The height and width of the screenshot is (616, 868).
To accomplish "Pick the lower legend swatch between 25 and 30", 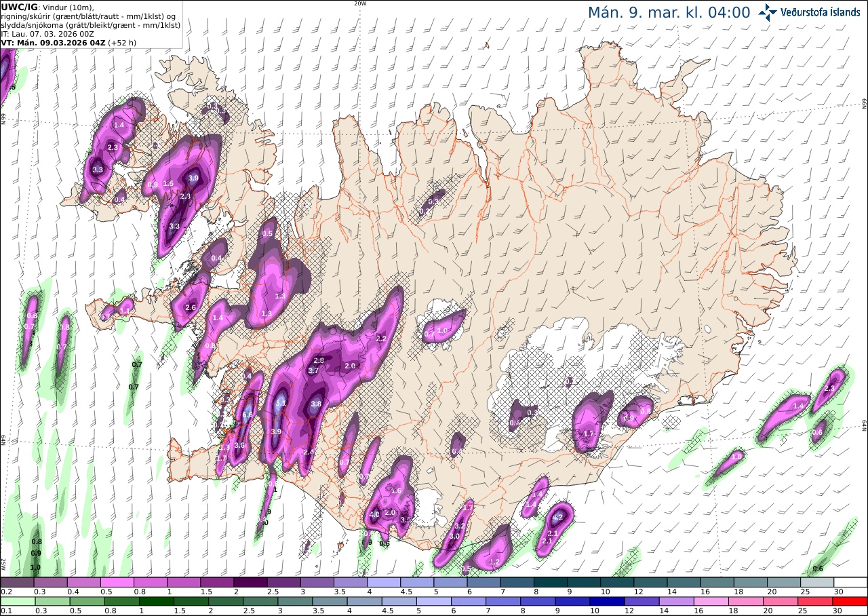I will tap(817, 602).
